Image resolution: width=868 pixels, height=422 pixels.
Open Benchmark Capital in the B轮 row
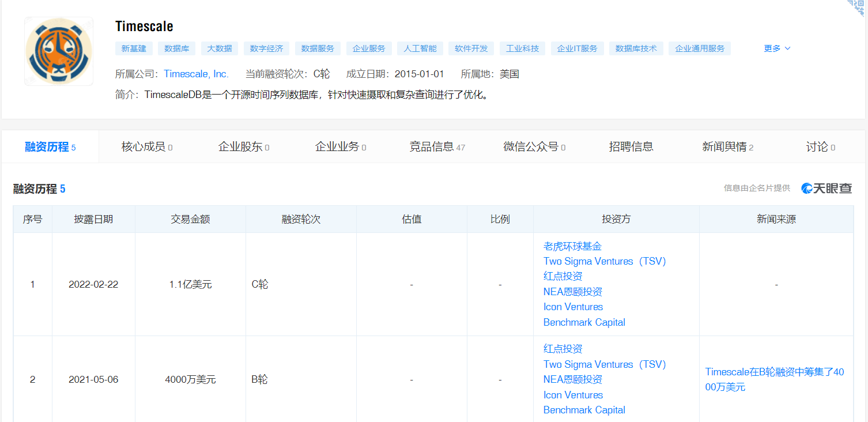pyautogui.click(x=584, y=410)
